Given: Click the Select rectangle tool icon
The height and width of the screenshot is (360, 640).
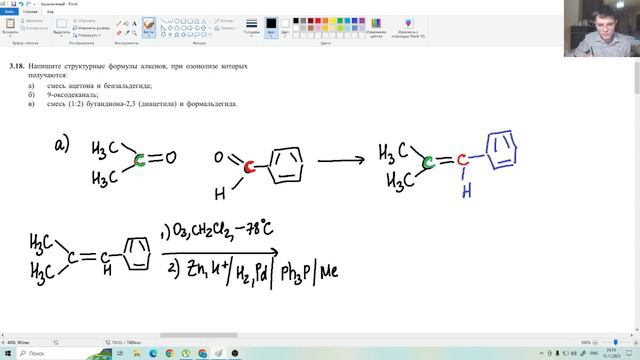Looking at the screenshot, I should [61, 23].
